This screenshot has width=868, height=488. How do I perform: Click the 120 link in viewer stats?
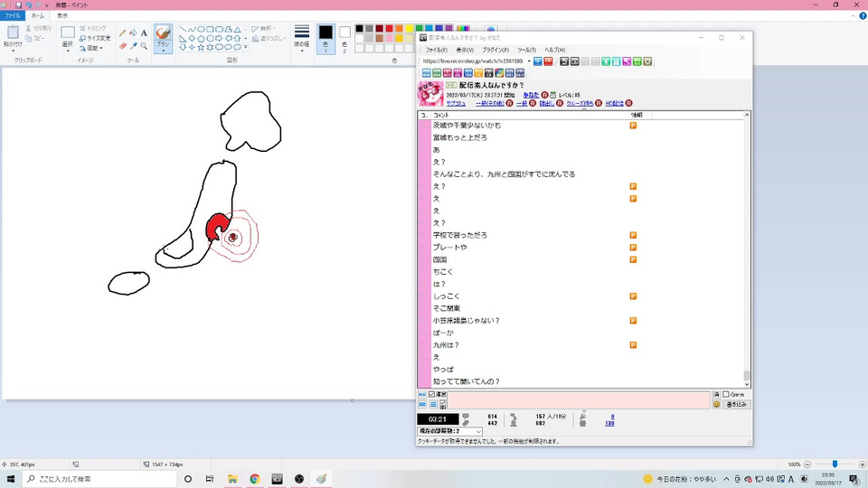(609, 423)
